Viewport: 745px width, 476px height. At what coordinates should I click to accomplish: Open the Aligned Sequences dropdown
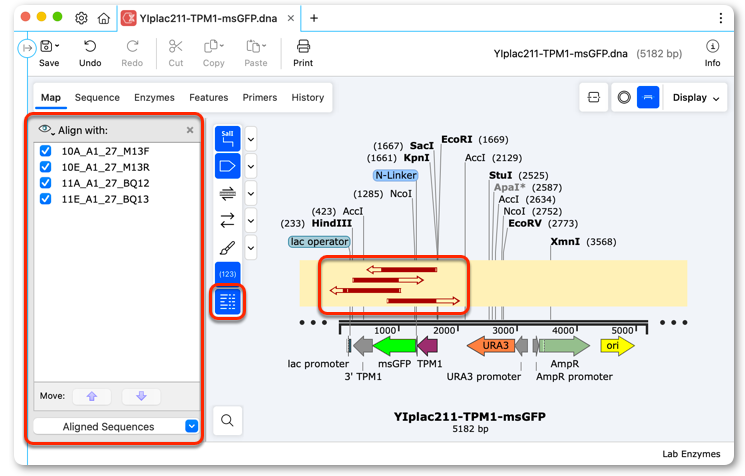(116, 427)
